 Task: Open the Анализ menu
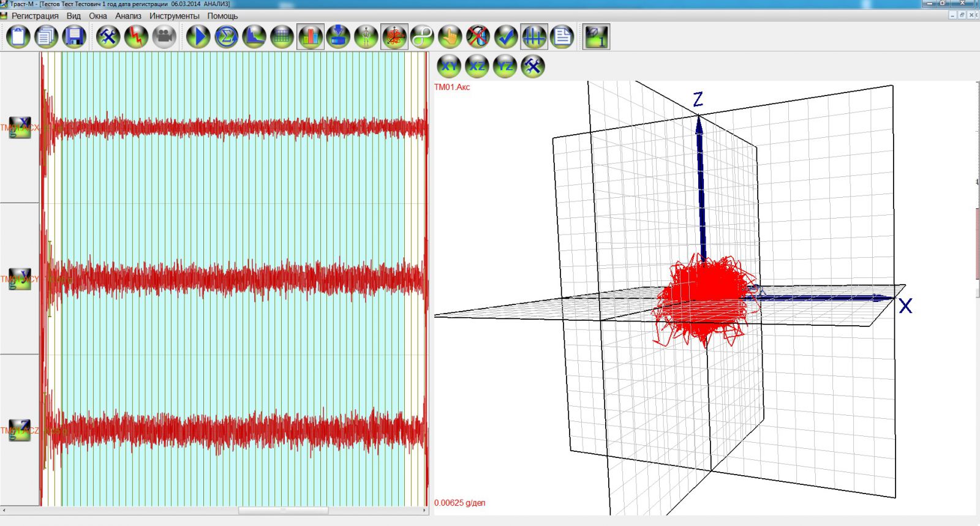tap(128, 16)
